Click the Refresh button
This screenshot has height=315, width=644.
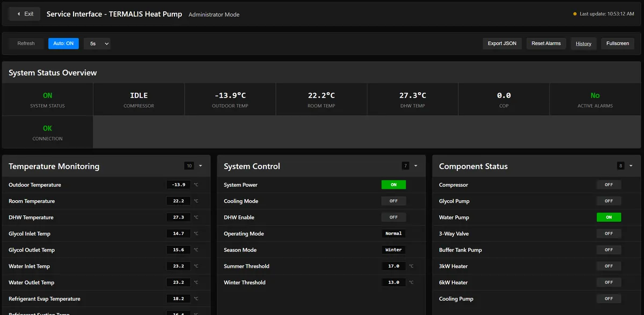pyautogui.click(x=26, y=43)
